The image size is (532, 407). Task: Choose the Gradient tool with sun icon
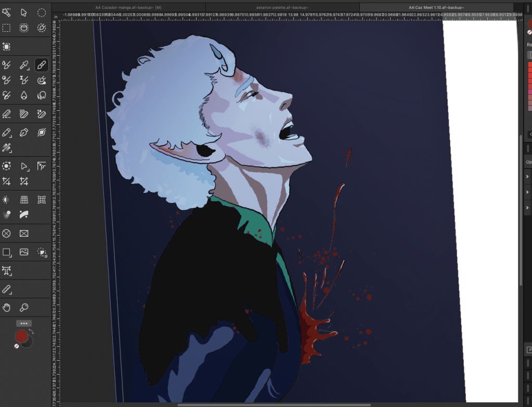click(x=6, y=199)
